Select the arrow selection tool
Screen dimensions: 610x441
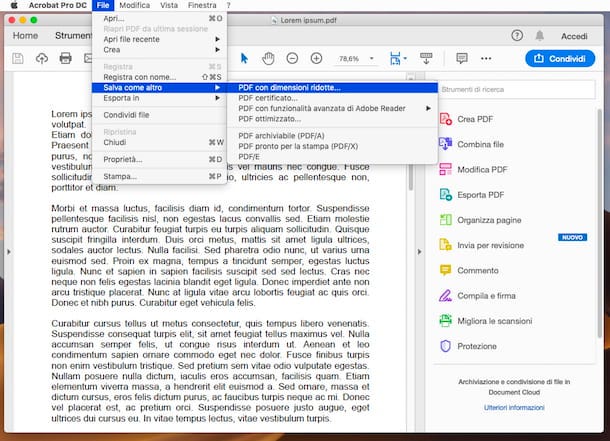coord(244,58)
